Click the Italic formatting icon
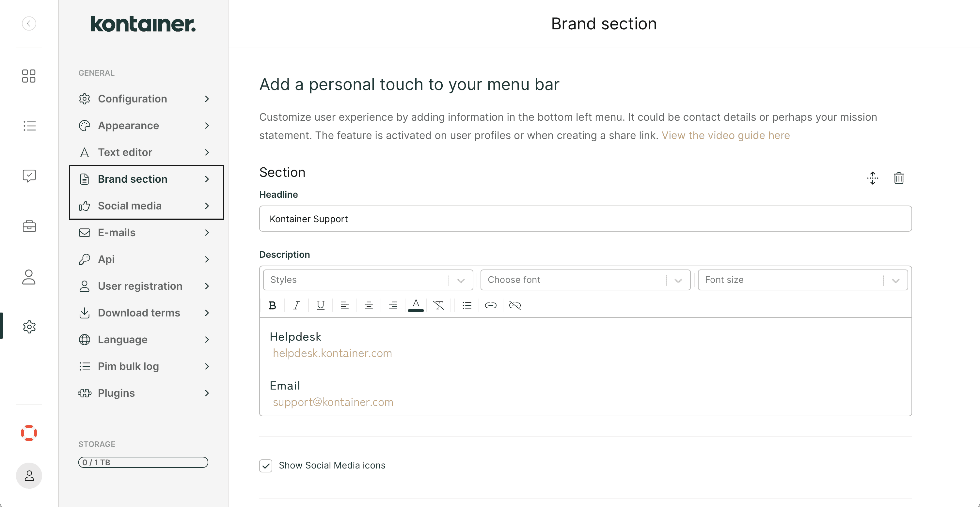 [x=296, y=305]
